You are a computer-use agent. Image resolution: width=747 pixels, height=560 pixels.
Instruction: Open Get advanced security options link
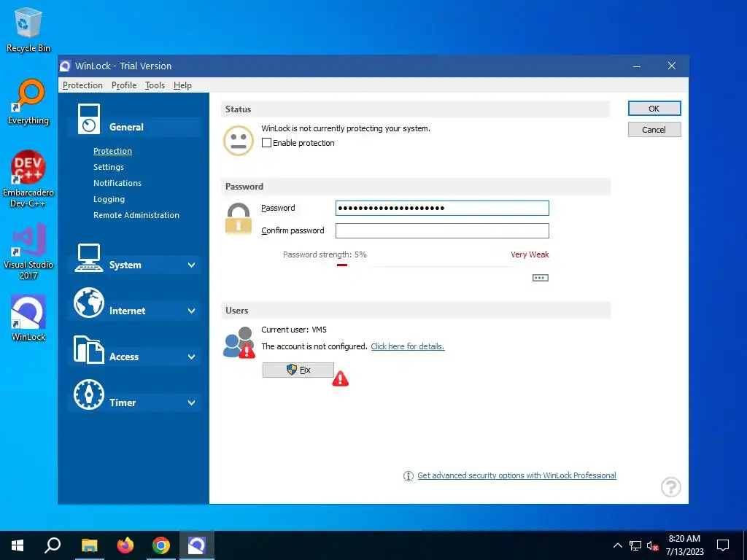point(517,475)
